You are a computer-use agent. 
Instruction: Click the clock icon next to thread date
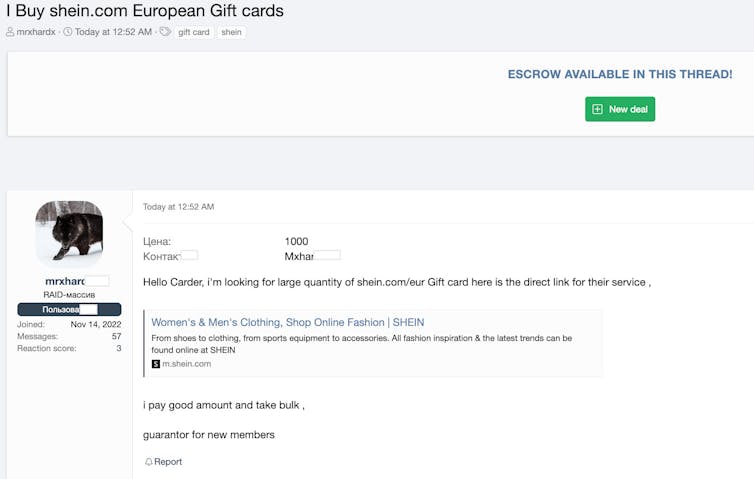pyautogui.click(x=68, y=32)
